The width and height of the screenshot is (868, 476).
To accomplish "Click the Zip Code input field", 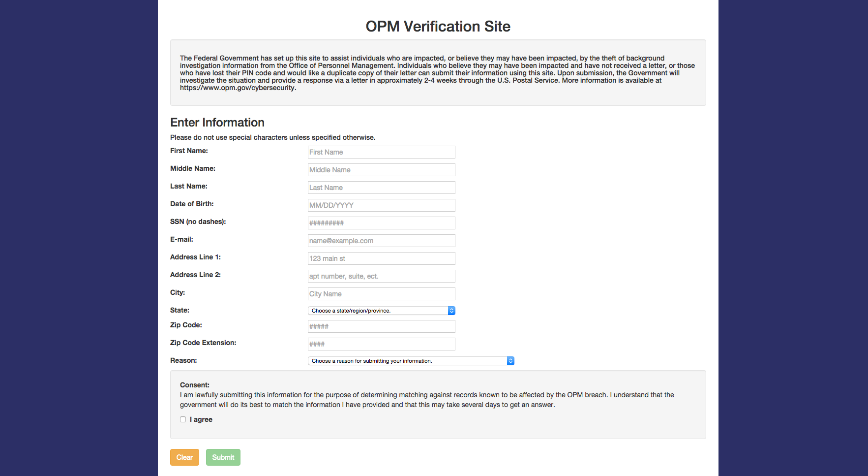I will (381, 326).
